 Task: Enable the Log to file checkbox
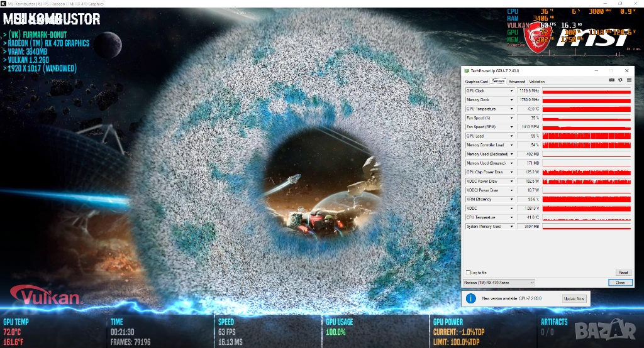pyautogui.click(x=468, y=272)
